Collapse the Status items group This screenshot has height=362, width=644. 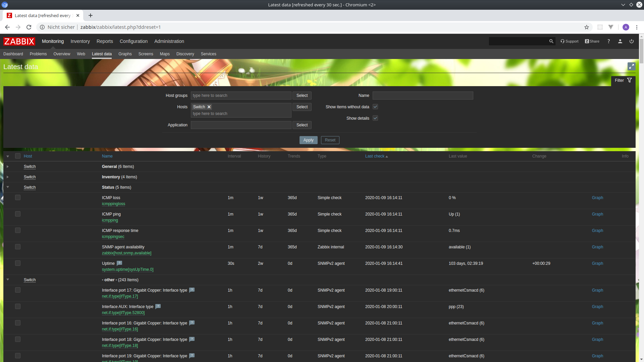click(x=8, y=187)
